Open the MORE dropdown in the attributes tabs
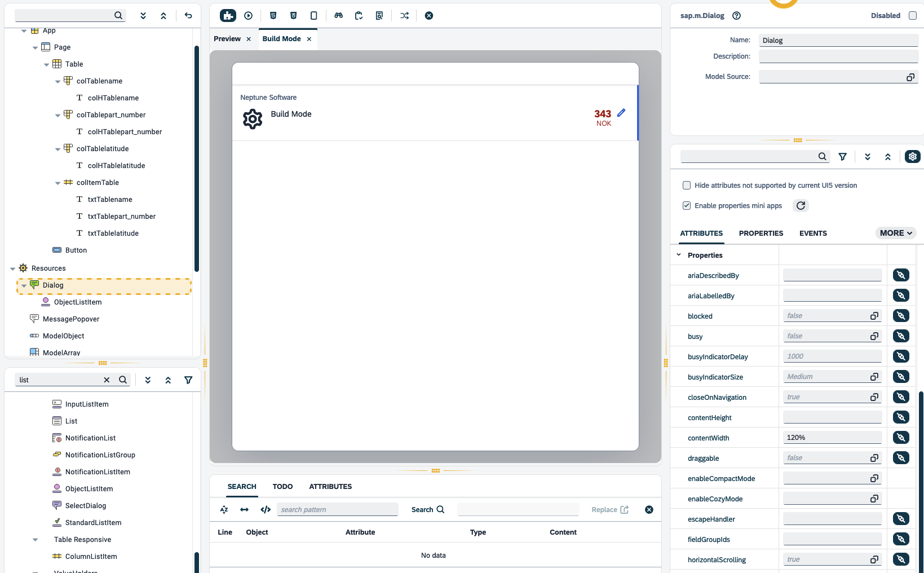Viewport: 924px width, 573px height. (895, 233)
